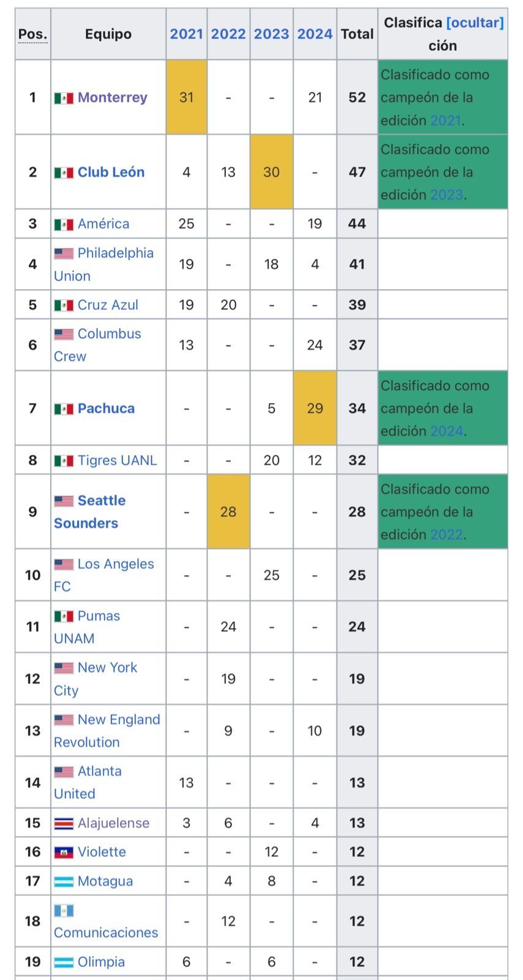This screenshot has width=523, height=980.
Task: Click the Honduras flag next to Motagua
Action: coord(64,881)
